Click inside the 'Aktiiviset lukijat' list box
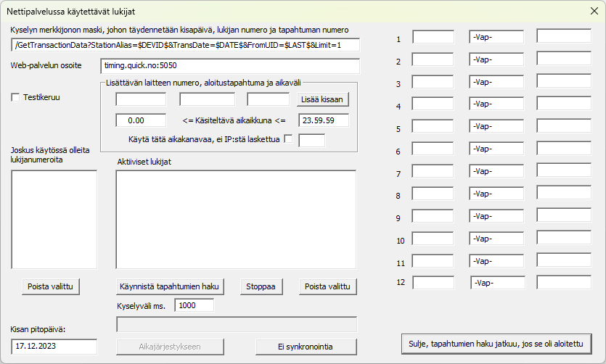 (236, 218)
